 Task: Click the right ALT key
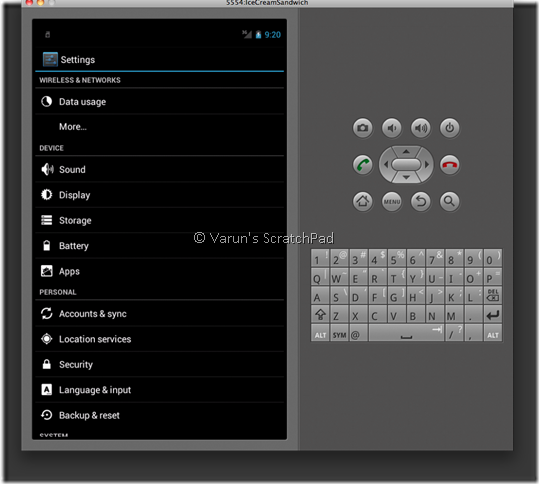493,333
